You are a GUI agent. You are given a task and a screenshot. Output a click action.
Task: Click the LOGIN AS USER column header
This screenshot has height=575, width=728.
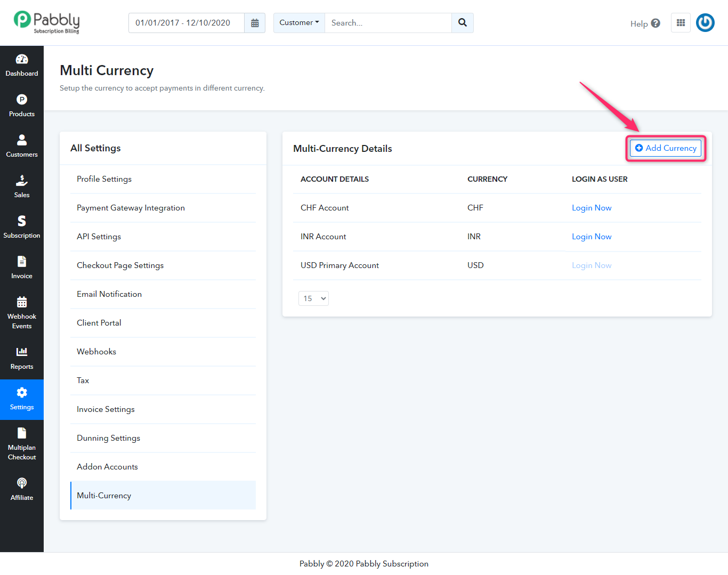pos(600,179)
